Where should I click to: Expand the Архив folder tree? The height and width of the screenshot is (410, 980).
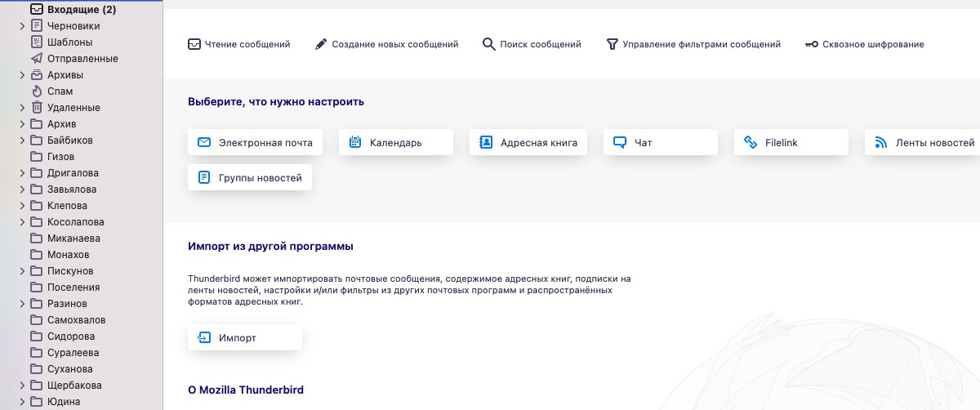(x=22, y=124)
